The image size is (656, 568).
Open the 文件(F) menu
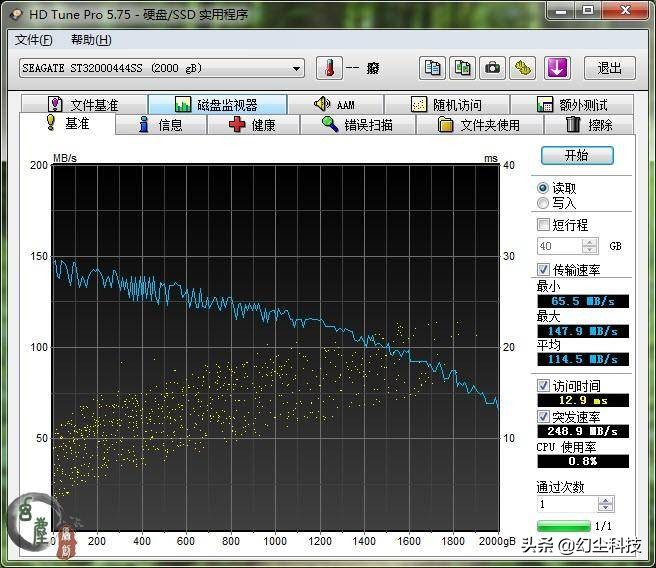click(x=34, y=40)
